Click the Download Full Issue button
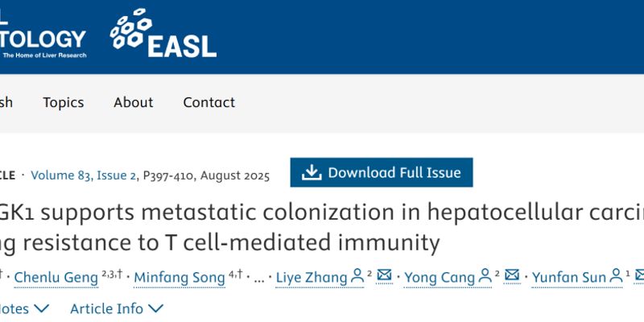 [x=382, y=172]
